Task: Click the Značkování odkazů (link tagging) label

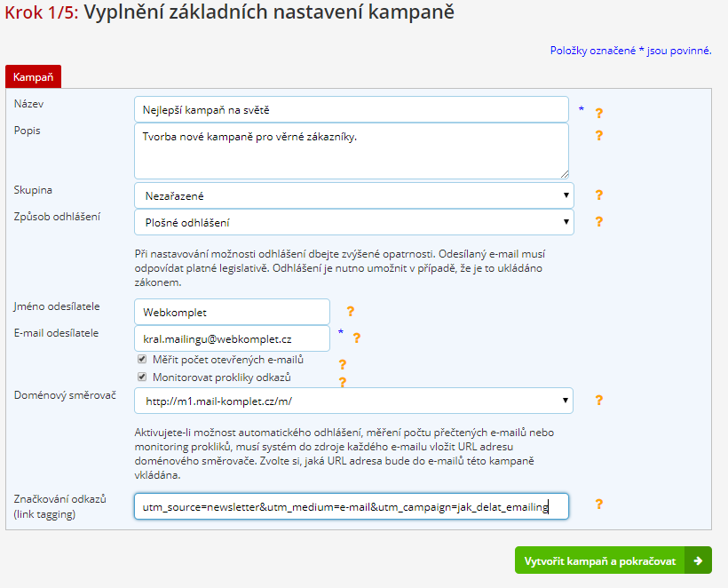Action: click(x=59, y=506)
